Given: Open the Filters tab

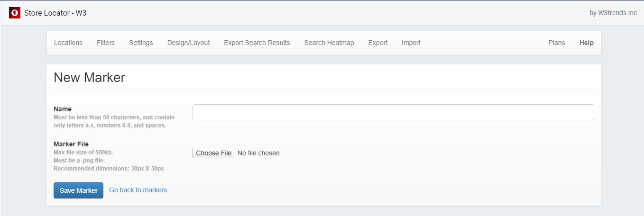Looking at the screenshot, I should pos(106,43).
